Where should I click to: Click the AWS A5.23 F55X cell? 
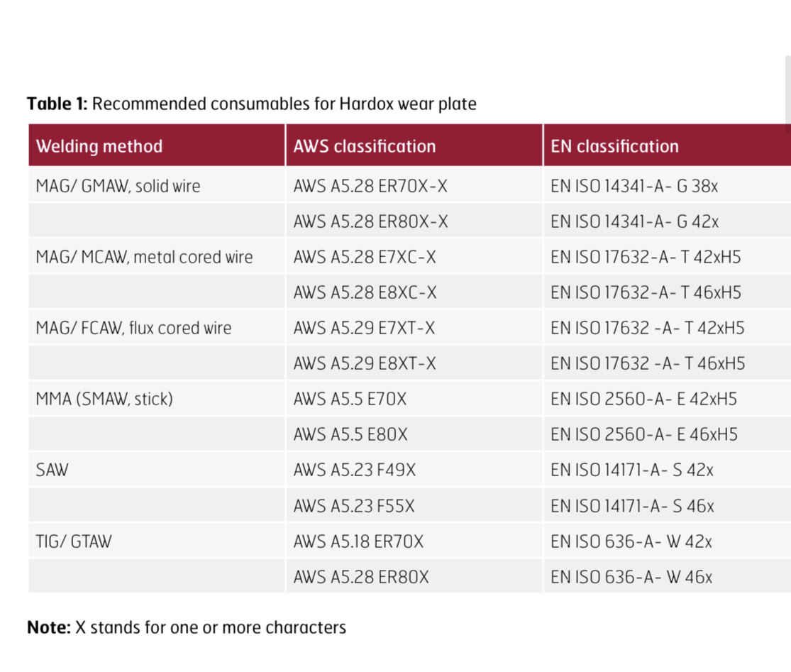(354, 506)
